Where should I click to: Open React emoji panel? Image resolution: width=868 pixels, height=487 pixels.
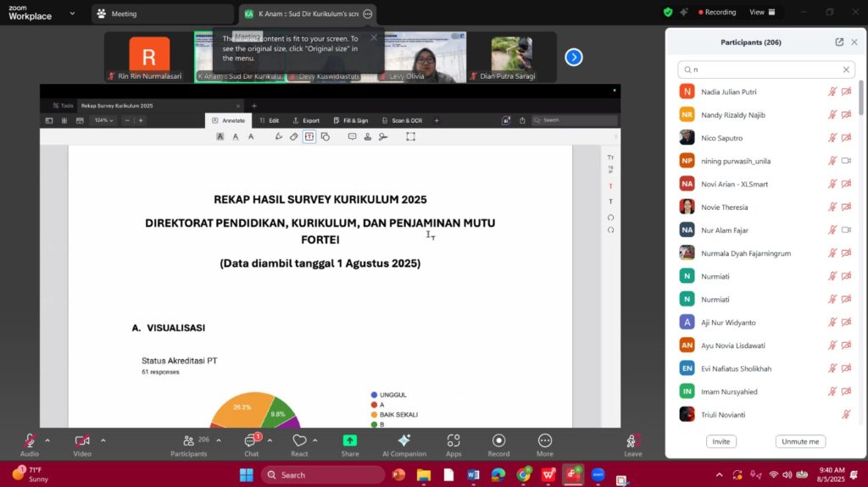[299, 445]
